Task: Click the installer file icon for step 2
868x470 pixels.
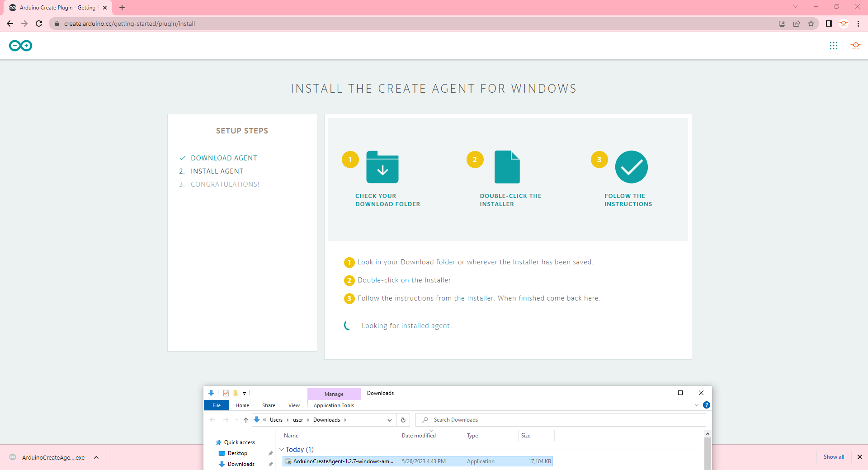Action: click(x=507, y=167)
